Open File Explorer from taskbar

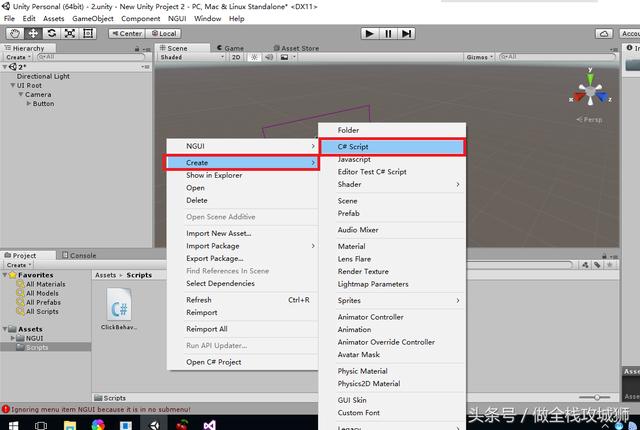tap(70, 426)
